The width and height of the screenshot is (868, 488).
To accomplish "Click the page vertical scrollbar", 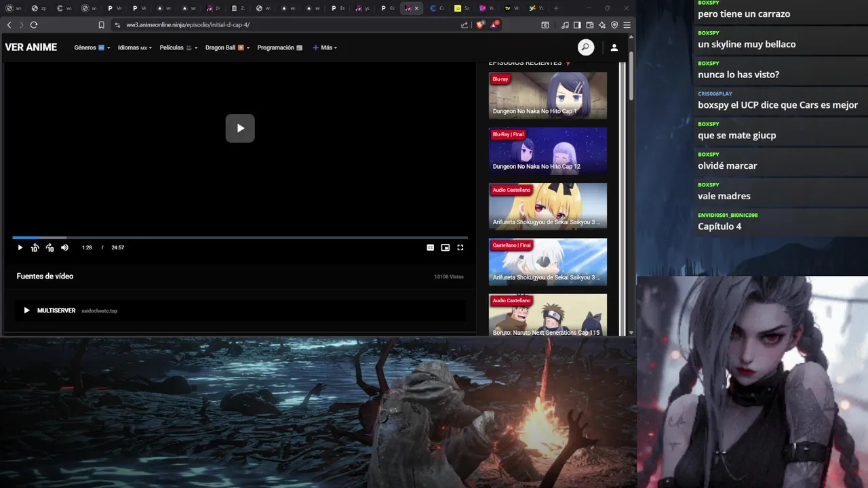I will point(631,75).
